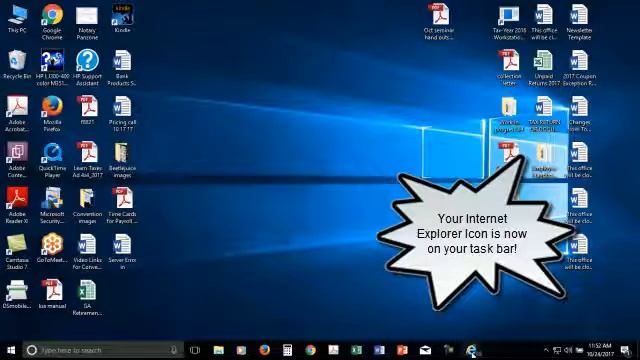Image resolution: width=640 pixels, height=360 pixels.
Task: Select Server Error Word document
Action: pos(122,251)
